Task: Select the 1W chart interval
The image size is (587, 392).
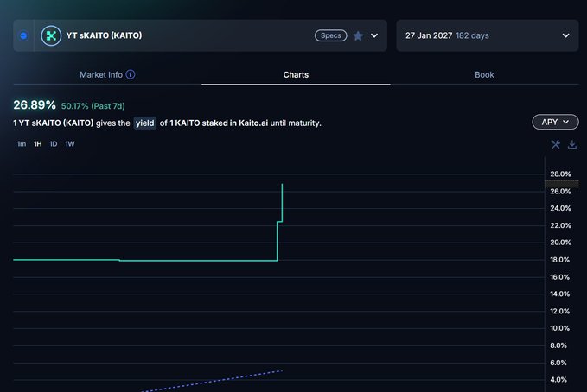Action: pyautogui.click(x=70, y=144)
